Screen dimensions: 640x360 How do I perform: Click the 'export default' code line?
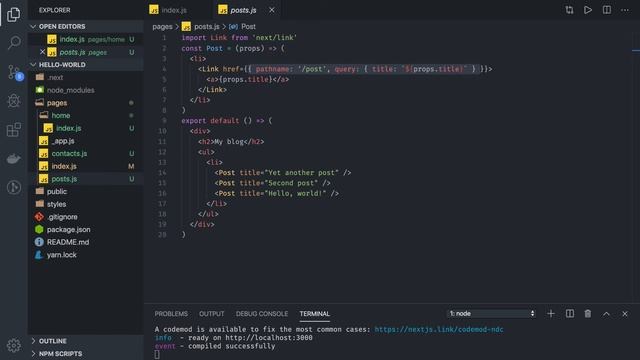point(227,121)
